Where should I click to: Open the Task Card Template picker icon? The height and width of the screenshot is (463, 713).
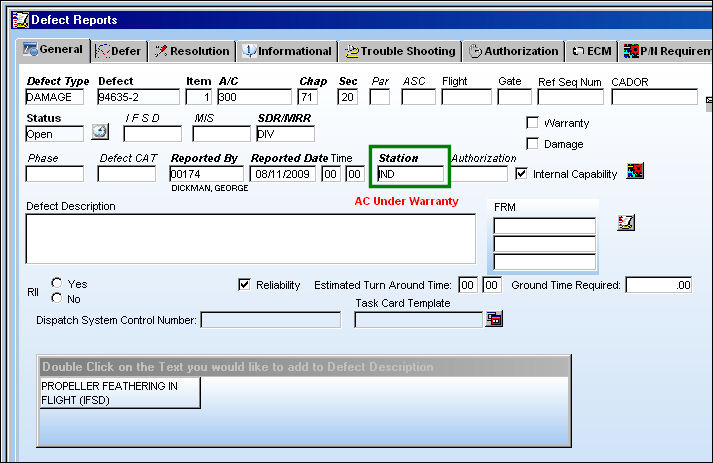coord(494,319)
